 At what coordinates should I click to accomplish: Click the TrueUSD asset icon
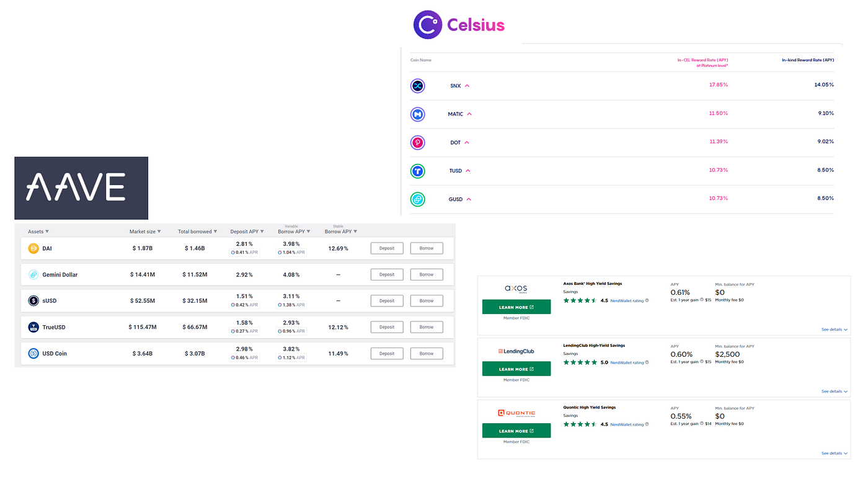point(33,327)
